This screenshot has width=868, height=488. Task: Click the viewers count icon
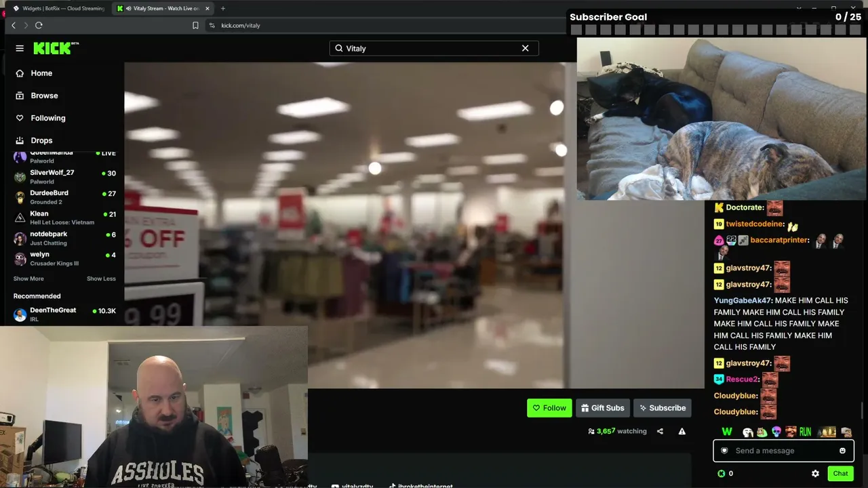coord(591,431)
